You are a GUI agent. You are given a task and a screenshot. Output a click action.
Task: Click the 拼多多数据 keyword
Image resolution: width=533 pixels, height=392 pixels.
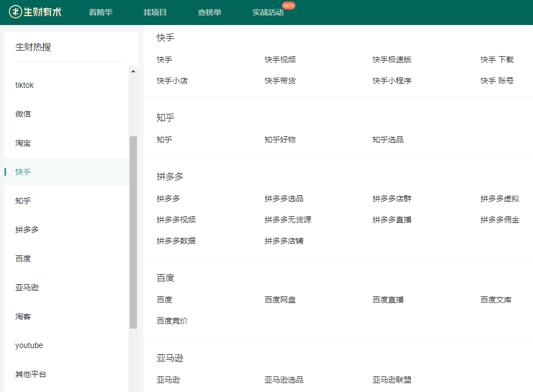176,241
